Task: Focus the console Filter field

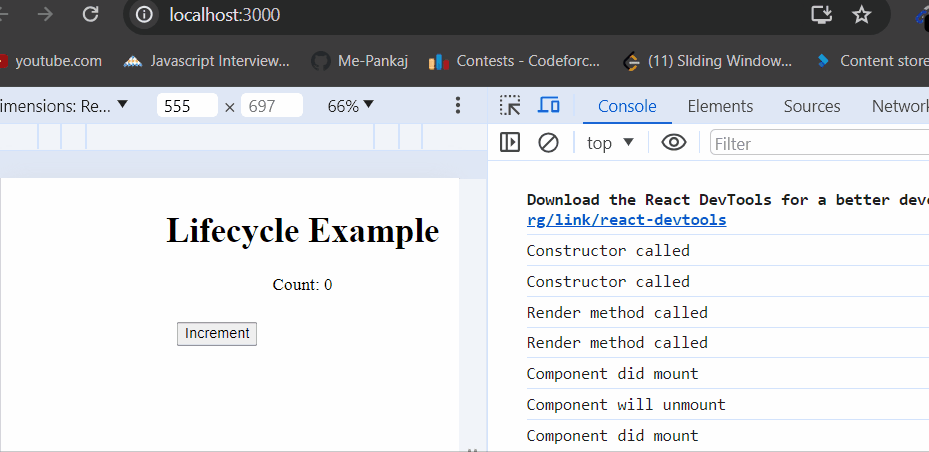Action: point(819,143)
